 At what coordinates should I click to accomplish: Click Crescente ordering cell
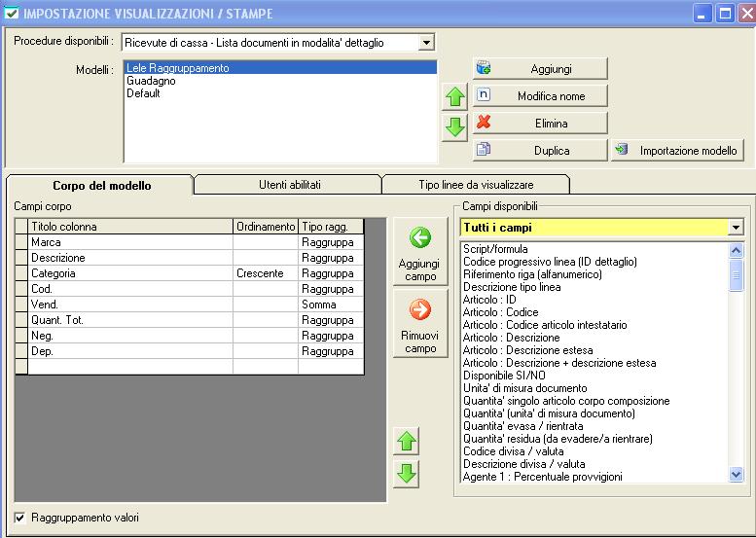point(266,273)
